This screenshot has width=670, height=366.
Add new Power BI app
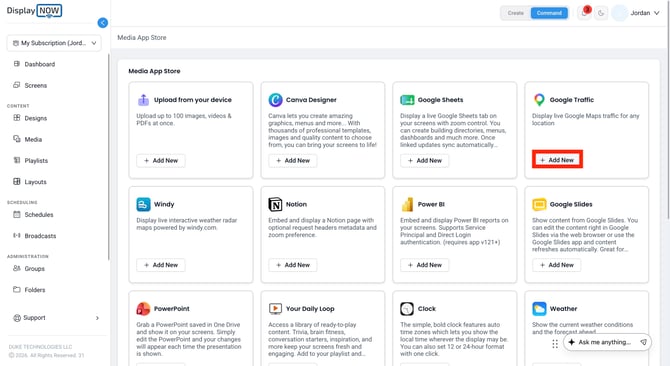point(425,265)
